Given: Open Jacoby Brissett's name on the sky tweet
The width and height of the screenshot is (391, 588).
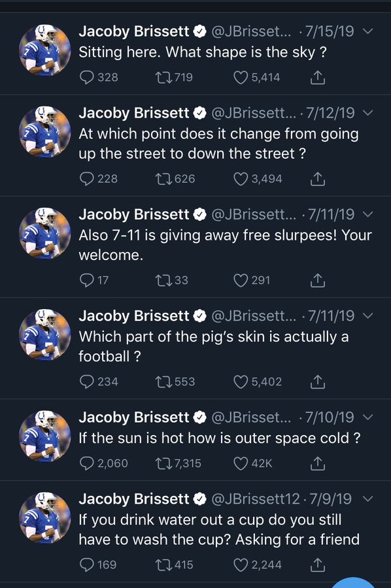Looking at the screenshot, I should tap(133, 31).
